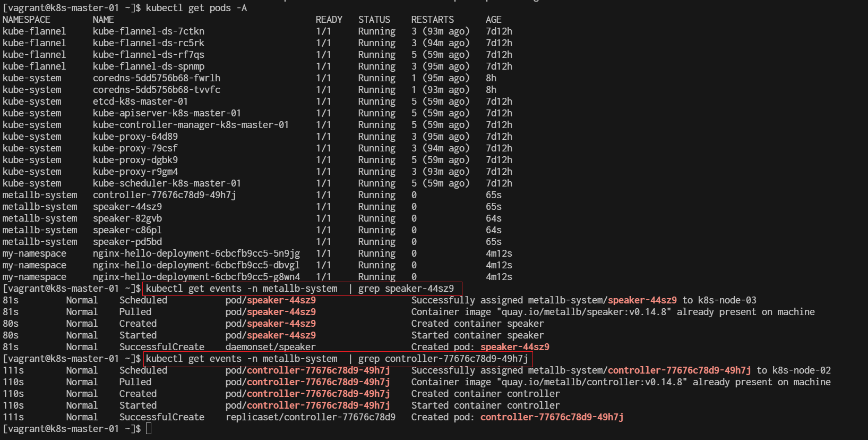Screen dimensions: 868x440
Task: Click 'Started container speaker' message
Action: pyautogui.click(x=478, y=335)
